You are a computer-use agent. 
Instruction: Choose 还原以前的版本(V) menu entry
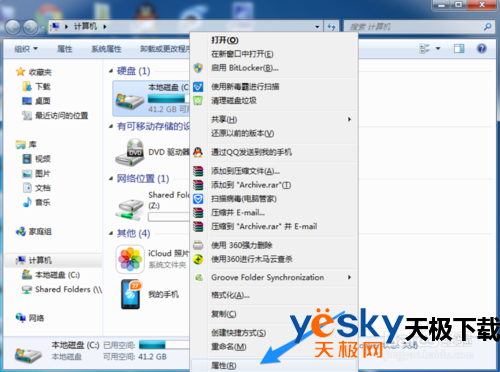274,133
